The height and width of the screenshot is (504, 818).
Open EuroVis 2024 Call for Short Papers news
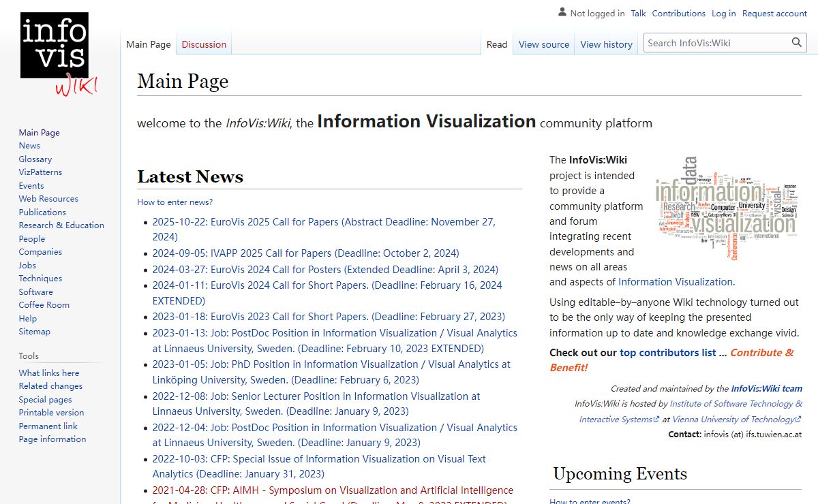[327, 293]
